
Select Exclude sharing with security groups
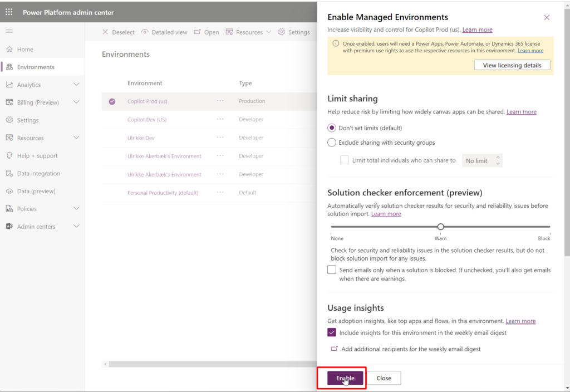point(332,143)
